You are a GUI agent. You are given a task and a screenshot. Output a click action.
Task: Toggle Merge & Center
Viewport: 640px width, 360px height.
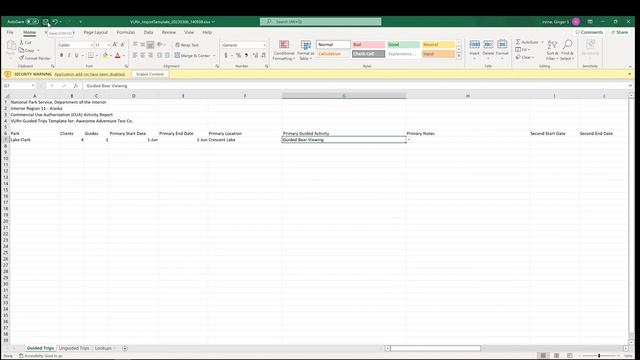pyautogui.click(x=193, y=56)
